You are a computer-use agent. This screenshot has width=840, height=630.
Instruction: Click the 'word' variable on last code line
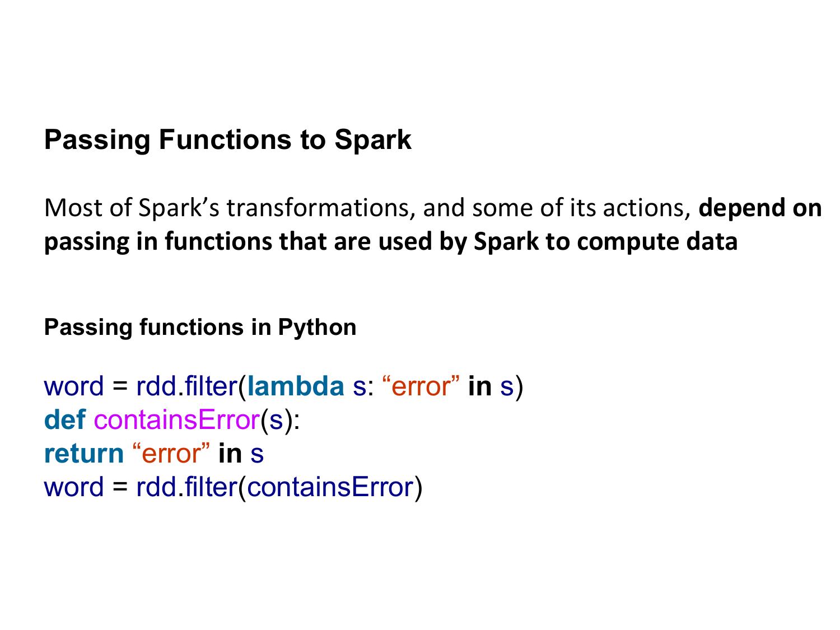(74, 487)
